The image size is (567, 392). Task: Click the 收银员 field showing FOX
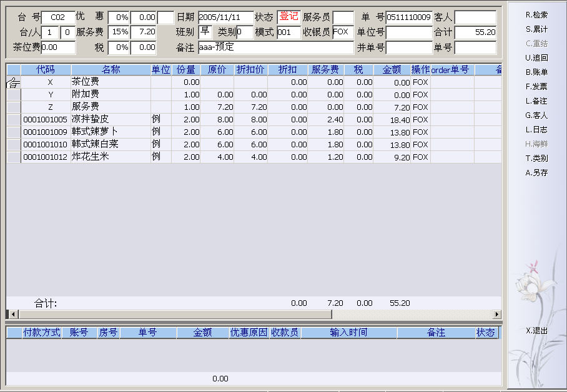click(343, 32)
